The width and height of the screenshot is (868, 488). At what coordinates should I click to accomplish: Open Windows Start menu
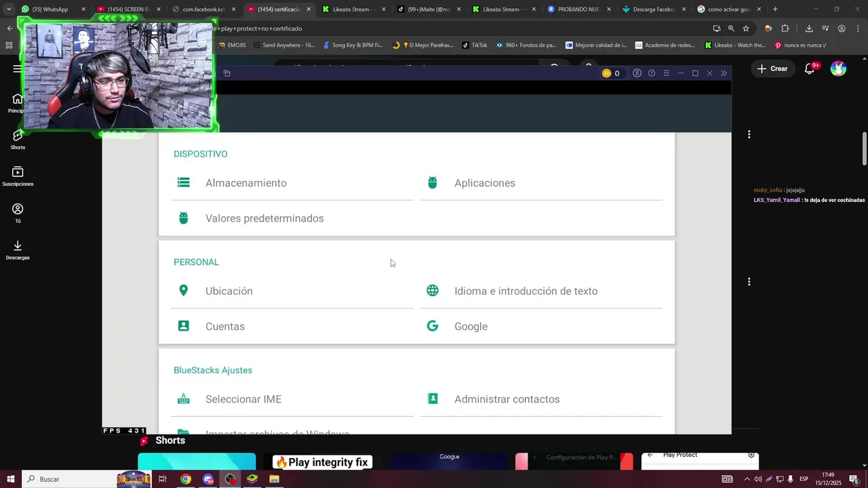click(x=10, y=479)
